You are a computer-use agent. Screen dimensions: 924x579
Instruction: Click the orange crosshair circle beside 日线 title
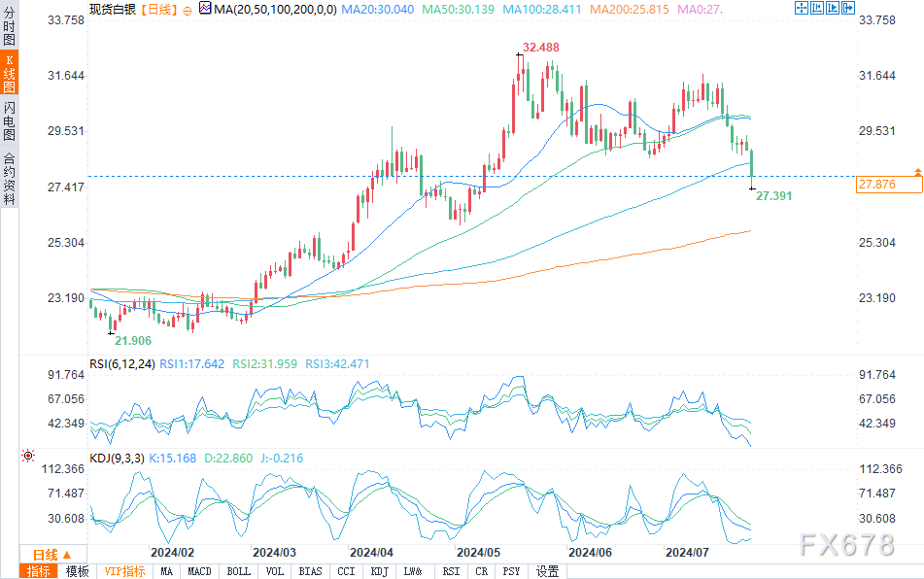[x=188, y=11]
